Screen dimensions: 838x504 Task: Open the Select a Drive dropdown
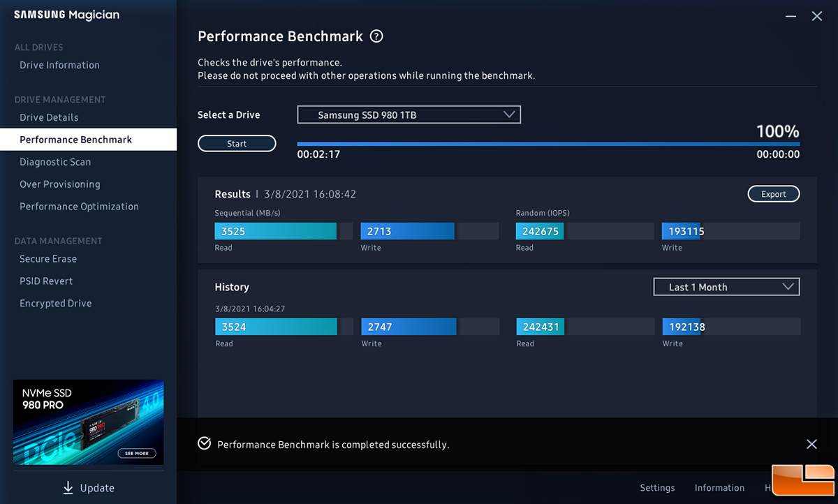coord(409,114)
